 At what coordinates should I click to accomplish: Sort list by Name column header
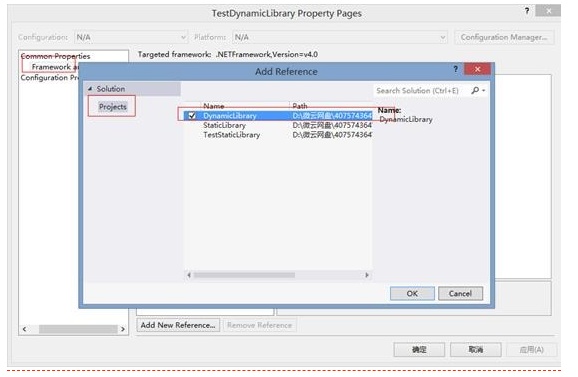pos(214,106)
